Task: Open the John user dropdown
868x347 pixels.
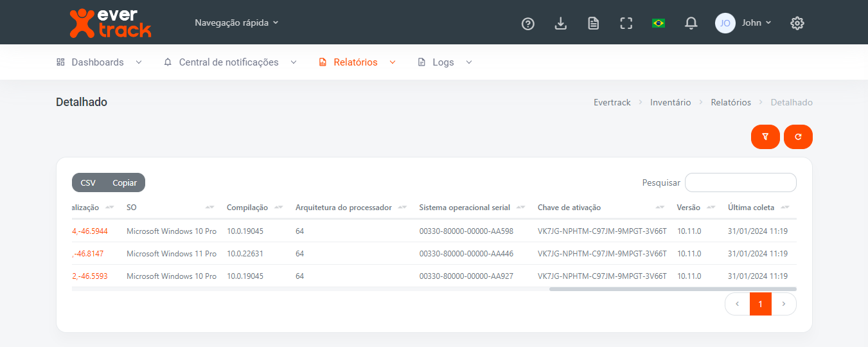Action: pyautogui.click(x=744, y=22)
